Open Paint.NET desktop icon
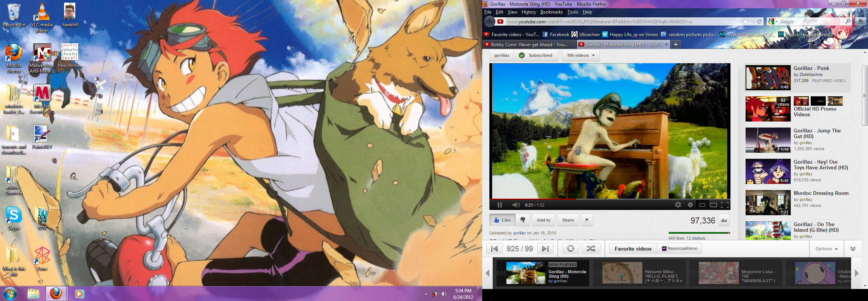 coord(42,137)
